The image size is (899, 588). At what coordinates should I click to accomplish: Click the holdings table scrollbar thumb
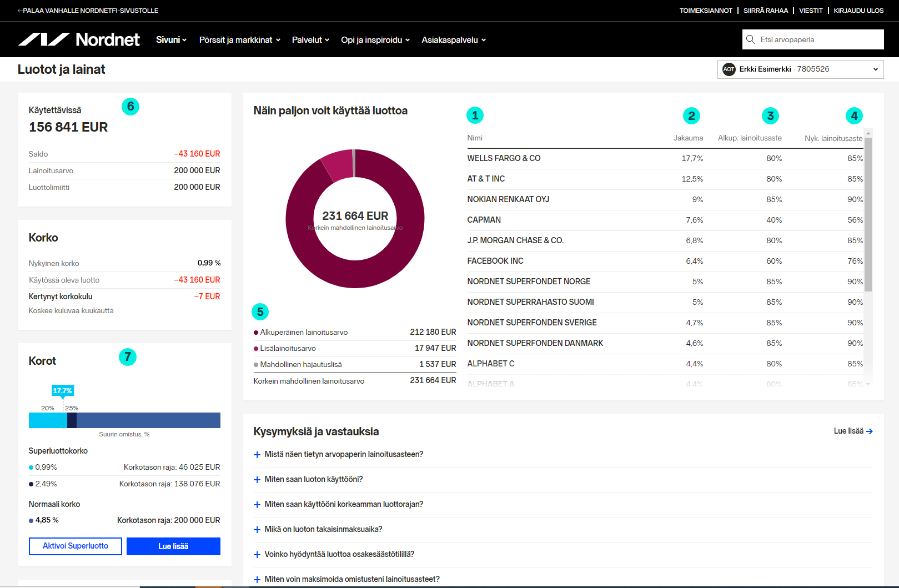pyautogui.click(x=868, y=214)
